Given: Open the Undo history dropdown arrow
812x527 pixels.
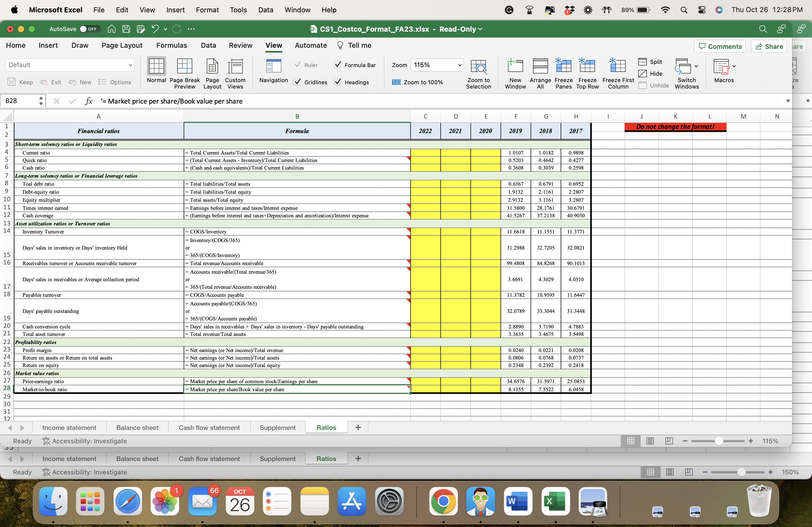Looking at the screenshot, I should pyautogui.click(x=165, y=29).
